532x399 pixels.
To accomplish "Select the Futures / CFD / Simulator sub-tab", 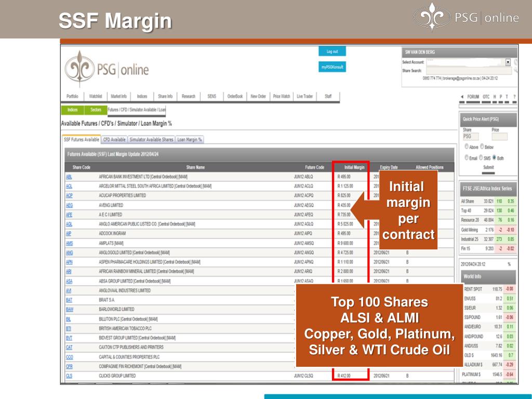I will coord(137,110).
